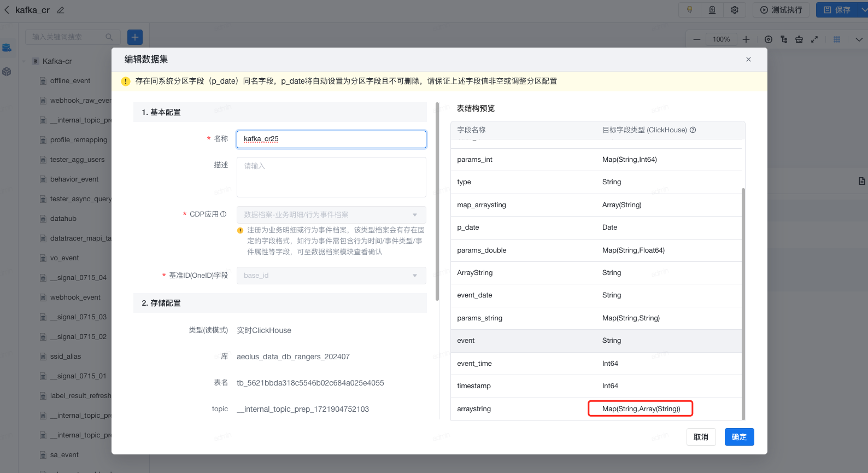The height and width of the screenshot is (473, 868).
Task: Select the timestamp field row
Action: coord(596,386)
